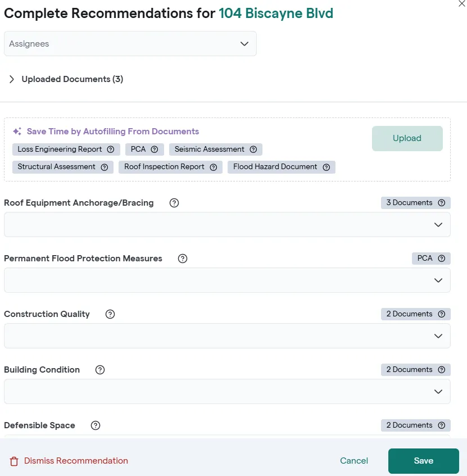The height and width of the screenshot is (476, 467).
Task: Click the Upload button
Action: 407,138
